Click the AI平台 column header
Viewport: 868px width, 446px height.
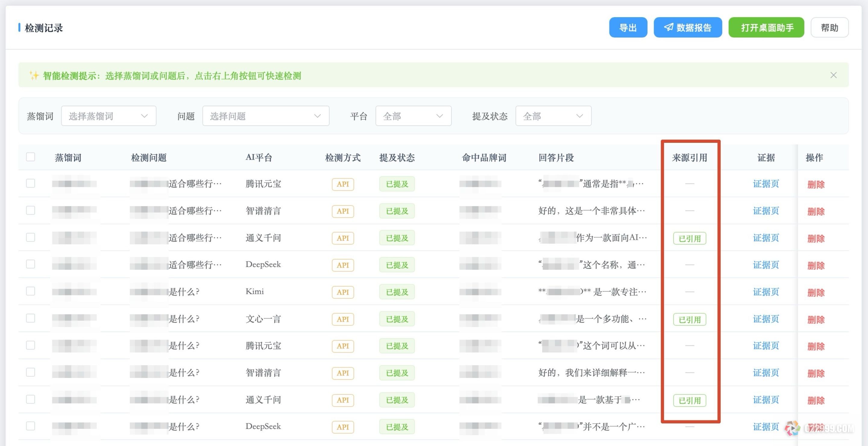click(x=259, y=157)
